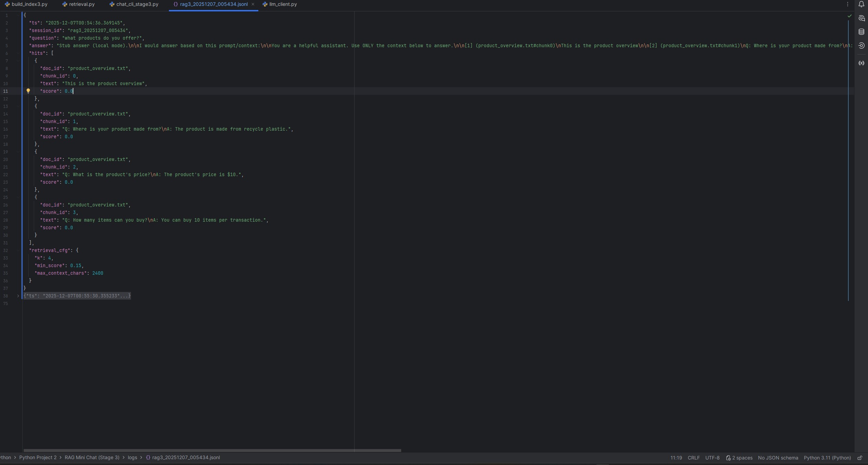Image resolution: width=868 pixels, height=465 pixels.
Task: Click the lightbulb intention icon on line 11
Action: click(28, 91)
